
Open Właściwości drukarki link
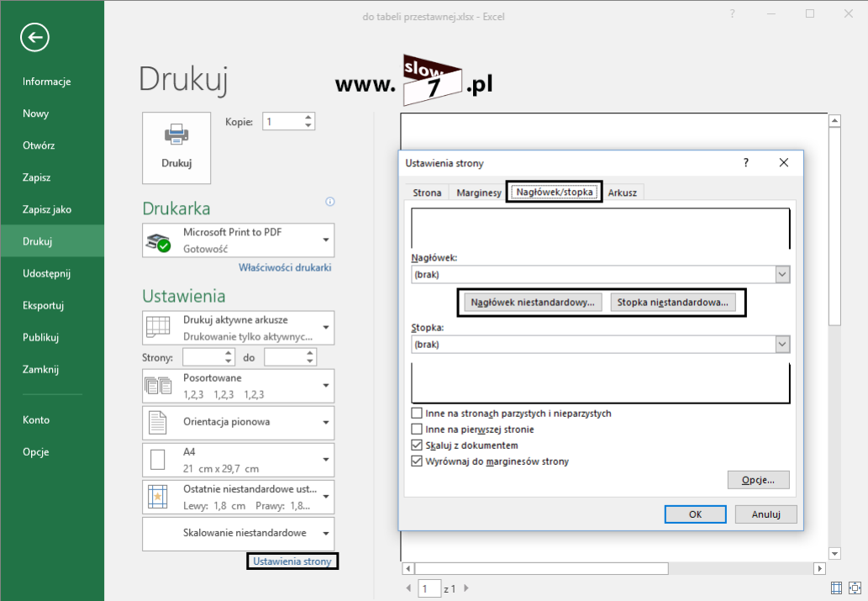[x=285, y=267]
